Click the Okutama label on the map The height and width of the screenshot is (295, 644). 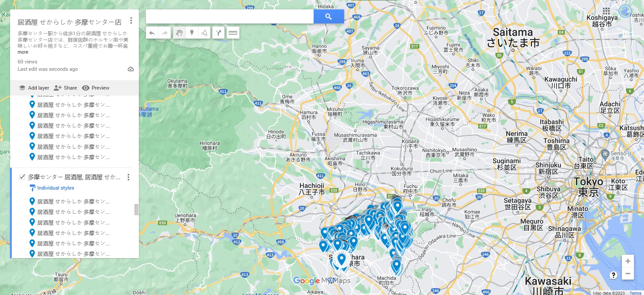click(177, 83)
